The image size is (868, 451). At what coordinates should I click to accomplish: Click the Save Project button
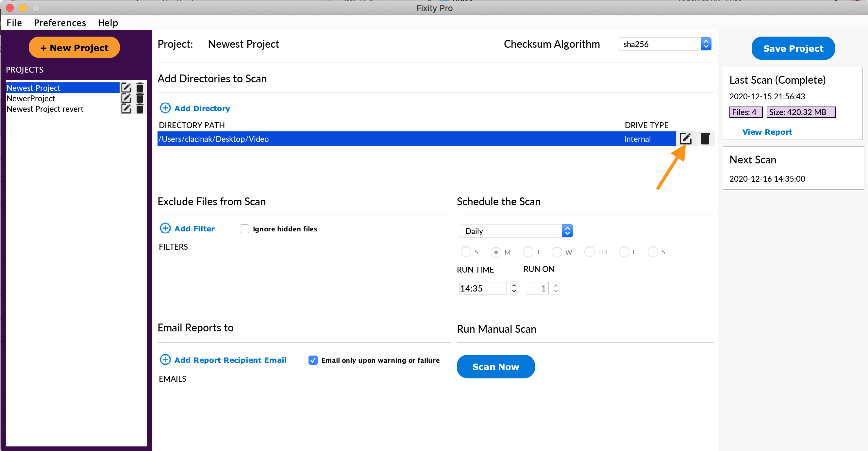793,48
